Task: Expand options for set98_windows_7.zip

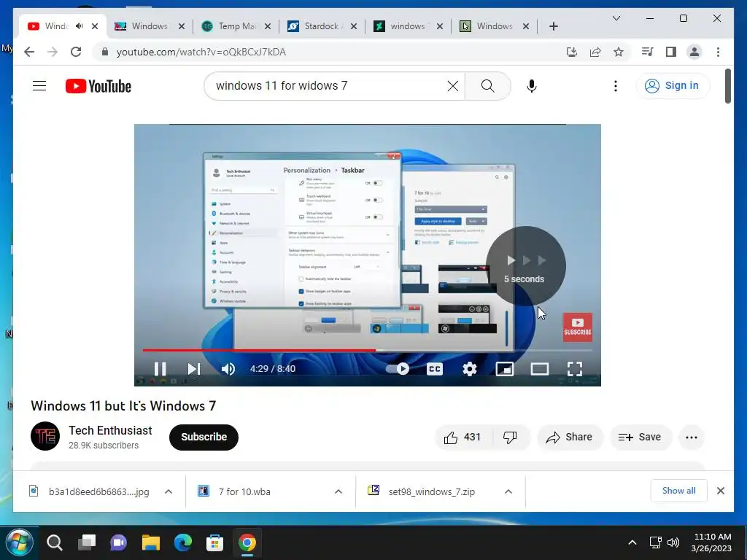Action: click(x=508, y=491)
